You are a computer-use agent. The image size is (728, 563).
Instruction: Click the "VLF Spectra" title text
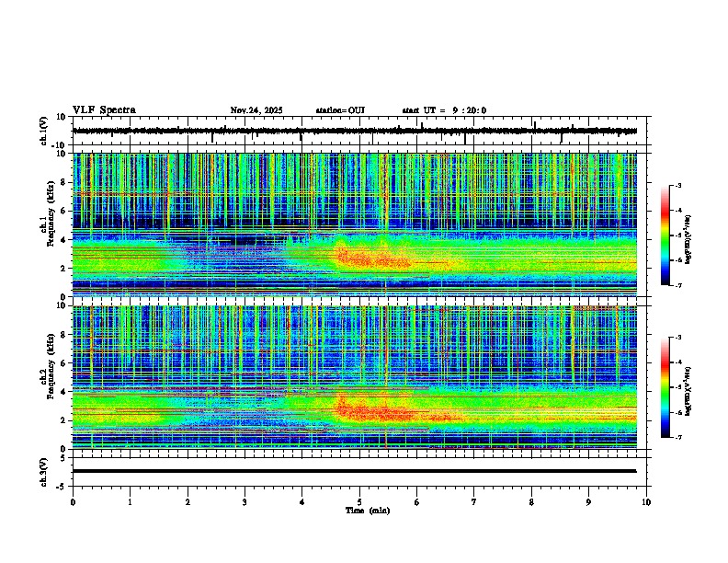(104, 110)
